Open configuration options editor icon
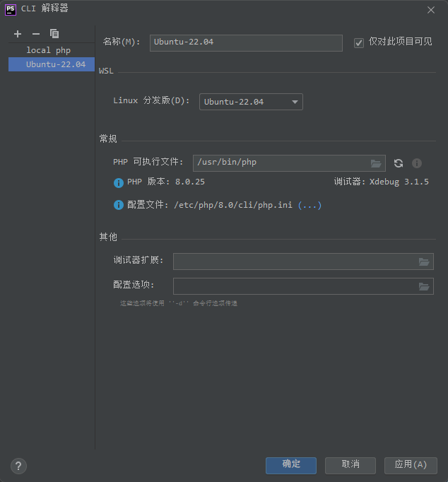The height and width of the screenshot is (482, 448). tap(424, 286)
